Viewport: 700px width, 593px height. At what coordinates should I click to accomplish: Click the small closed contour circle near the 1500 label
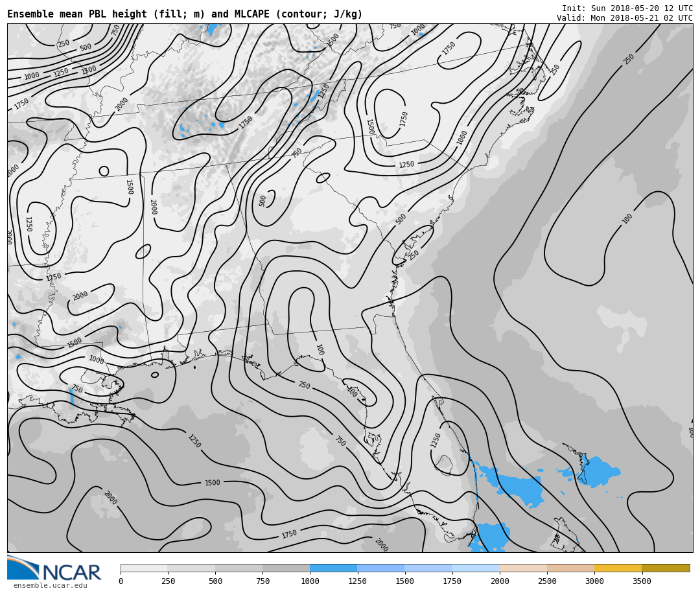(x=104, y=171)
